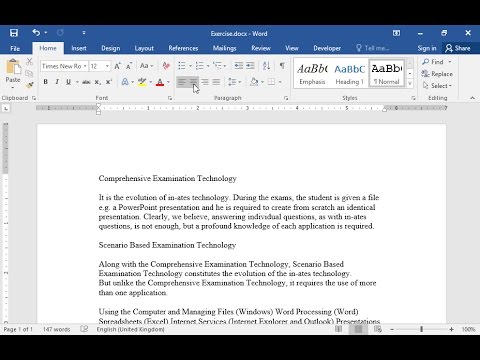Expand the Styles gallery

click(x=410, y=83)
